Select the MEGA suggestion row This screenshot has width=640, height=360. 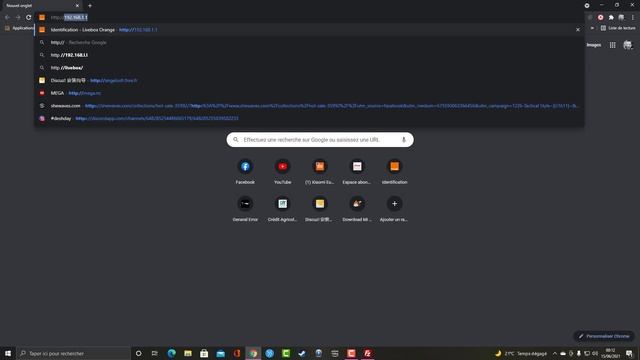point(309,93)
